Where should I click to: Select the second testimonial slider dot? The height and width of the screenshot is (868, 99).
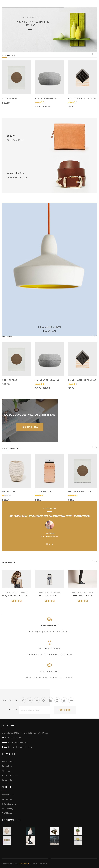[x=50, y=544]
